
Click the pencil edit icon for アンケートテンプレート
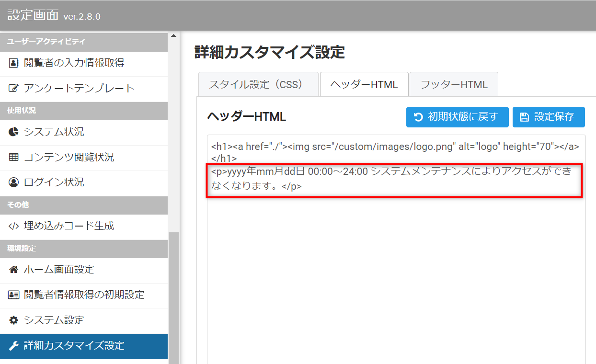click(14, 89)
